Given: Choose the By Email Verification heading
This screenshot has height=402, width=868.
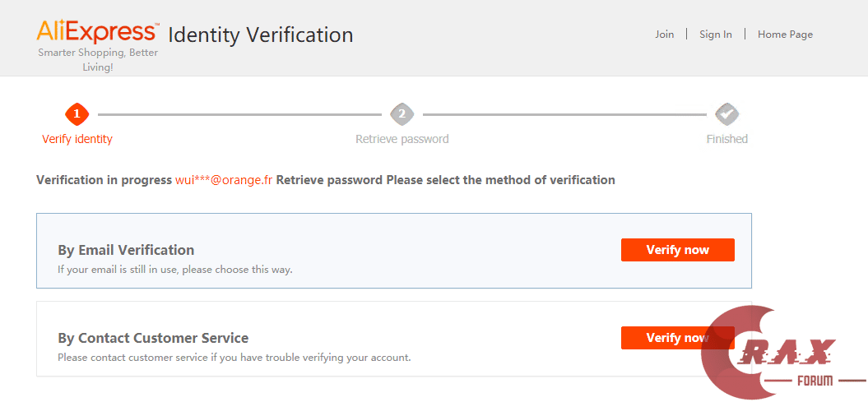Looking at the screenshot, I should pos(126,250).
